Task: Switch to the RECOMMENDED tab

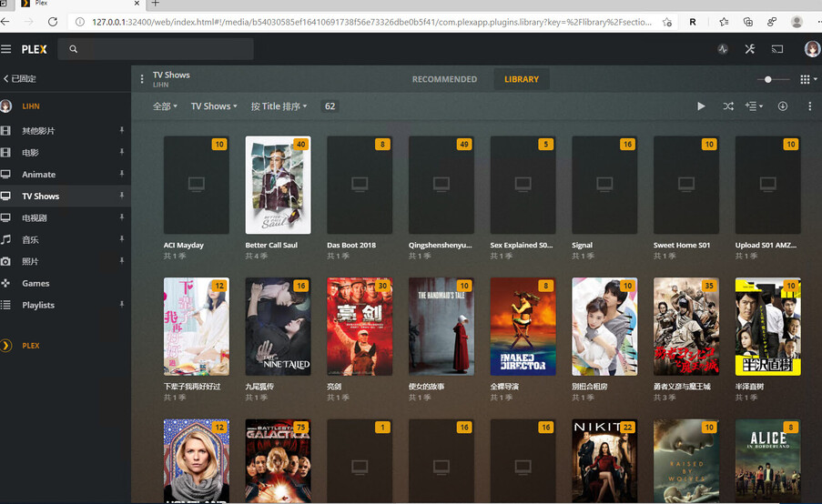Action: (444, 79)
